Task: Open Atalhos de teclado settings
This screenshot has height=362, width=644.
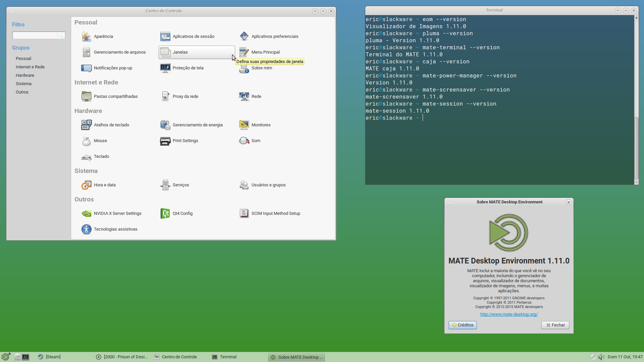Action: pyautogui.click(x=87, y=125)
